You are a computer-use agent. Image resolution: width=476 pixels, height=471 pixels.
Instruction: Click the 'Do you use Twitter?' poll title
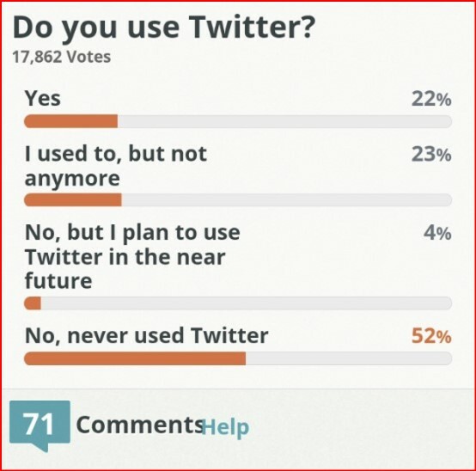coord(164,28)
